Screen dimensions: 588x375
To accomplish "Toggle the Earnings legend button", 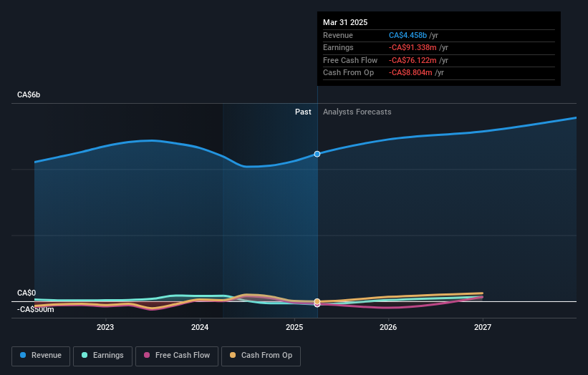I will (102, 356).
